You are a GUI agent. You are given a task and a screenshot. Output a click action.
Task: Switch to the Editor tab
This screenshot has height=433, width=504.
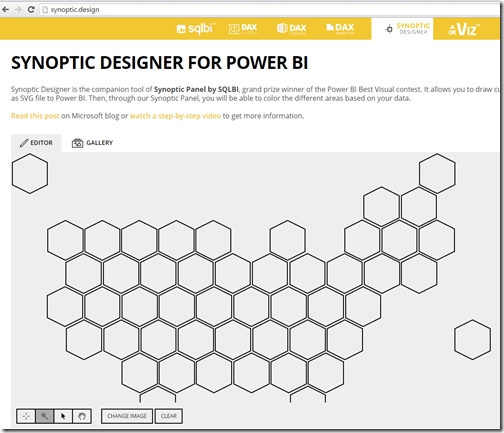pos(36,143)
